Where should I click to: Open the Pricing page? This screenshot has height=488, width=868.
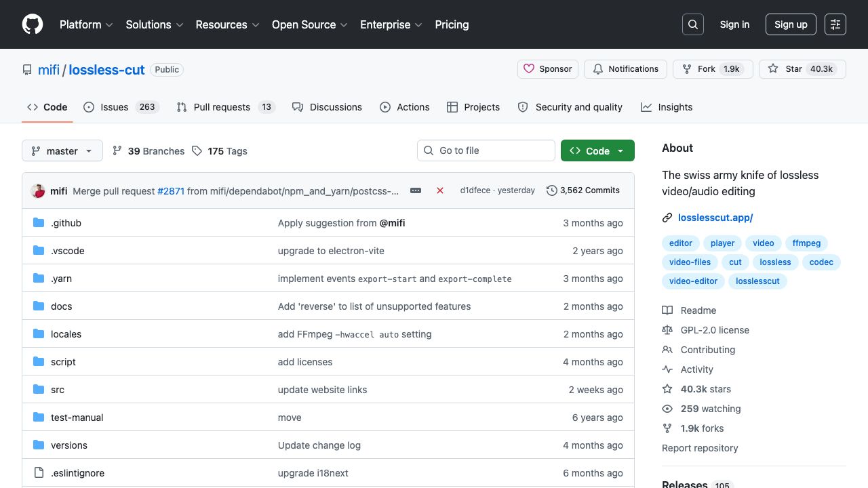point(452,24)
